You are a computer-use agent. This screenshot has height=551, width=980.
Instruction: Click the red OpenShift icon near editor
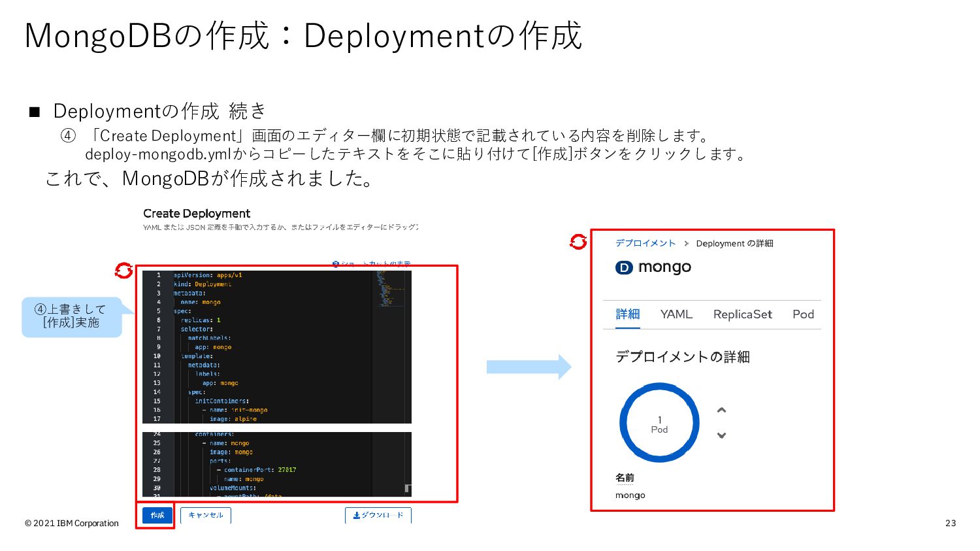point(123,270)
